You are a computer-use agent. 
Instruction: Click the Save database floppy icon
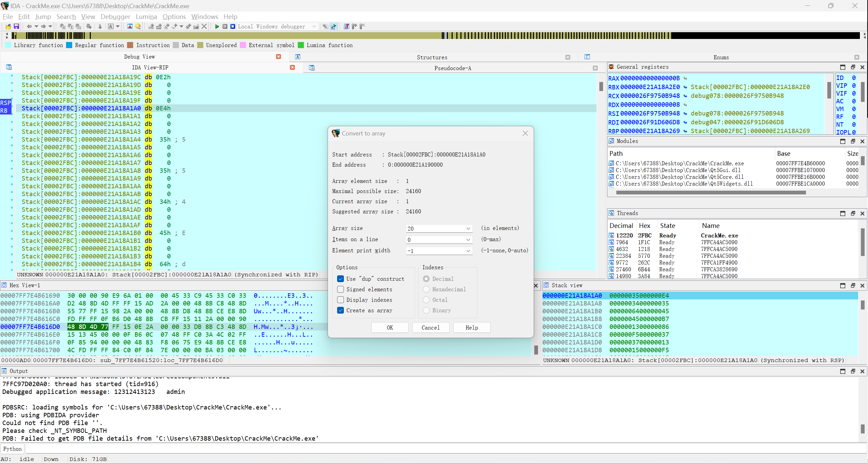tap(16, 26)
